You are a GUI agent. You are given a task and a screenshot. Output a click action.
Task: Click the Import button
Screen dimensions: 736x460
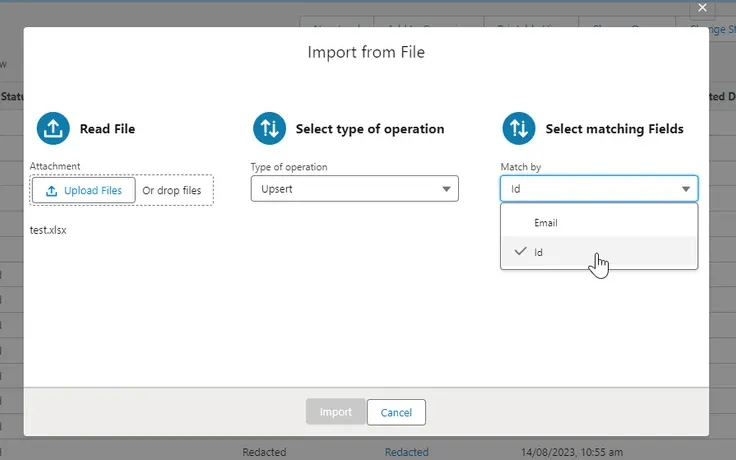pos(335,412)
